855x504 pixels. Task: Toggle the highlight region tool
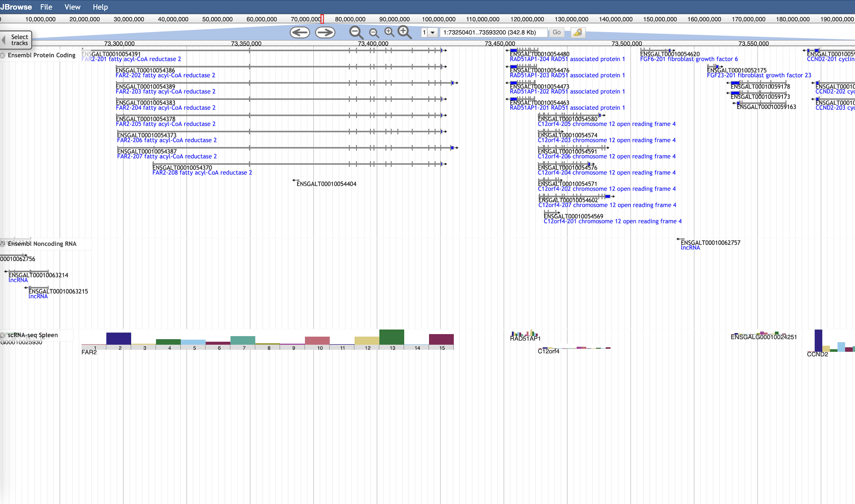point(578,32)
